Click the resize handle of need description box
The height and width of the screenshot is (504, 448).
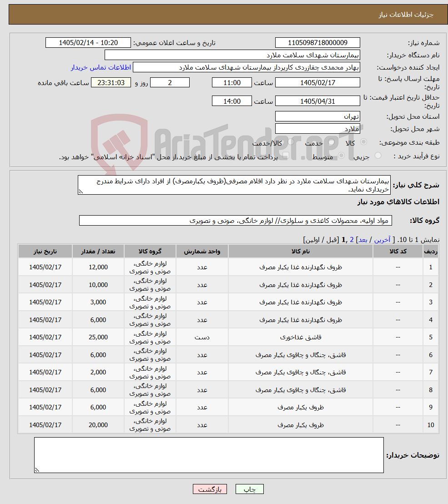tap(81, 192)
